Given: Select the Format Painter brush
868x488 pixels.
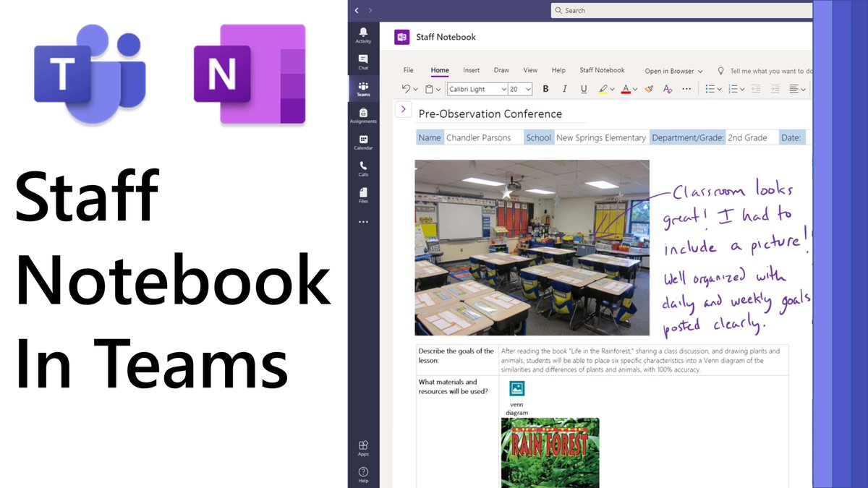Looking at the screenshot, I should click(x=649, y=89).
